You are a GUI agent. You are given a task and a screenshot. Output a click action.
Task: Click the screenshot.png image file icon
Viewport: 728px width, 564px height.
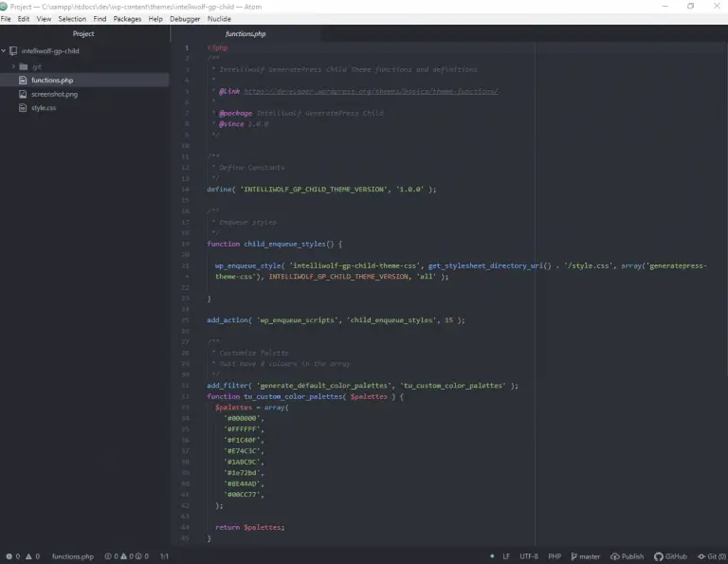point(23,94)
